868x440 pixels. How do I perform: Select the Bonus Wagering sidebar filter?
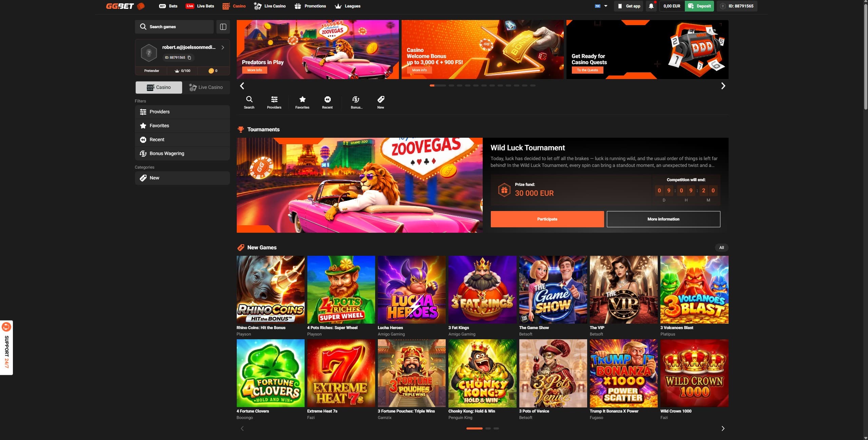click(x=182, y=154)
